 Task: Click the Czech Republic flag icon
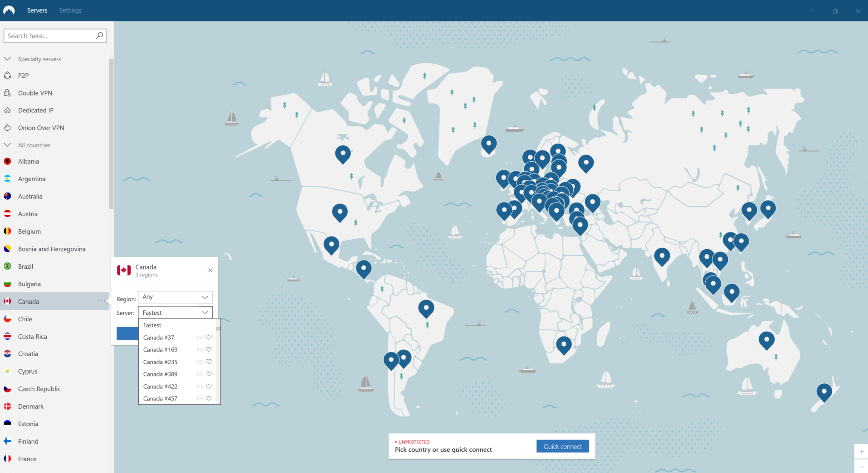(x=7, y=389)
